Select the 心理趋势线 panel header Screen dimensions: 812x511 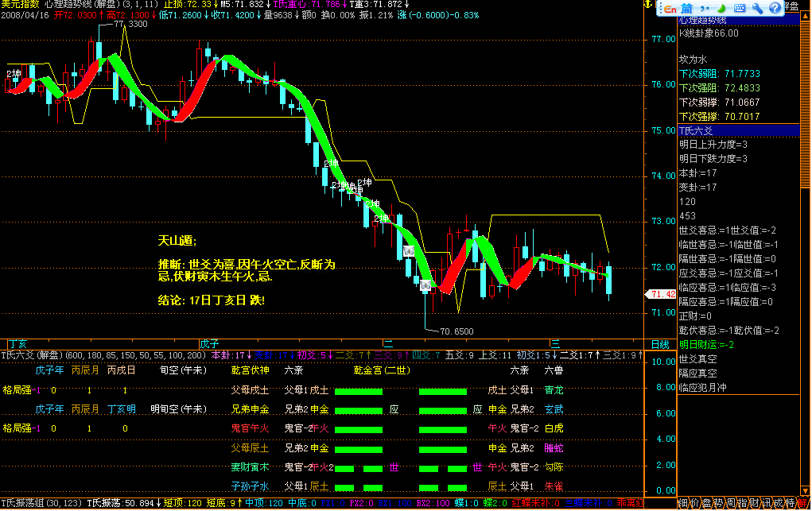[739, 20]
